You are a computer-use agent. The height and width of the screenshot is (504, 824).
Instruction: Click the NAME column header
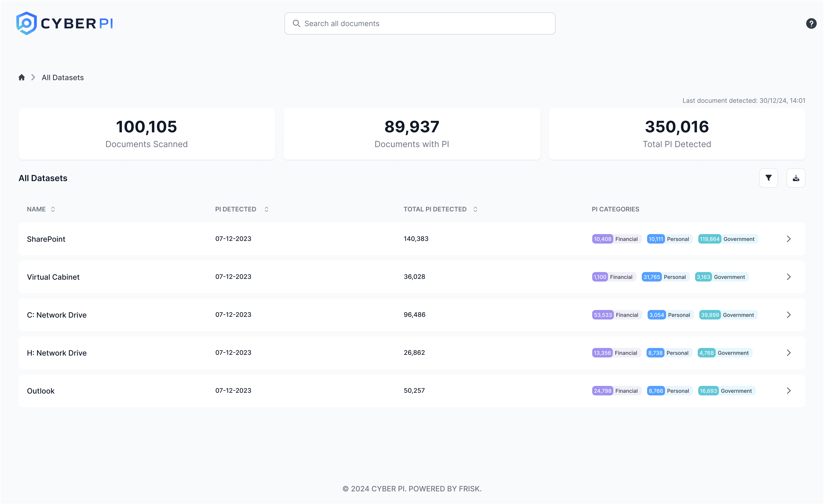tap(36, 209)
